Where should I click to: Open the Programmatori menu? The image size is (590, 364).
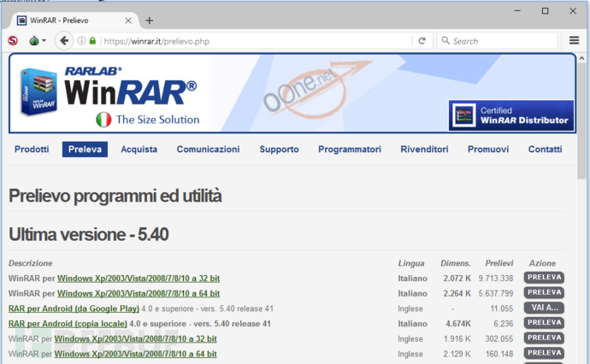point(350,150)
